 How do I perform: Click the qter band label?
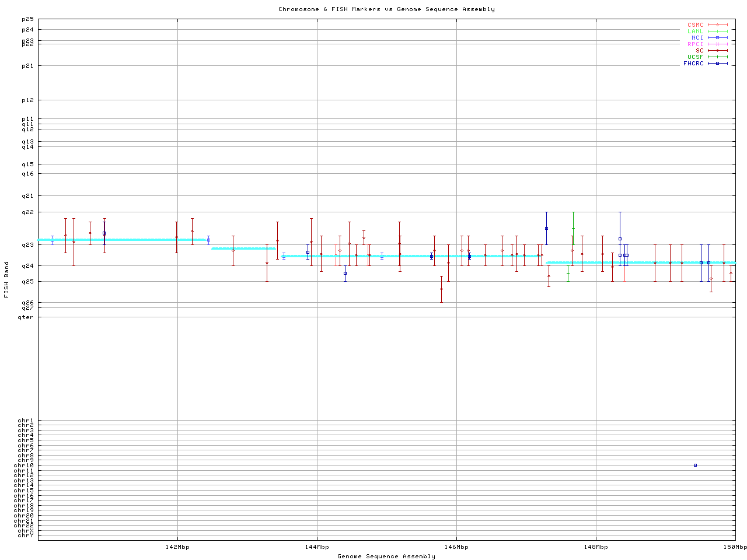(x=26, y=317)
